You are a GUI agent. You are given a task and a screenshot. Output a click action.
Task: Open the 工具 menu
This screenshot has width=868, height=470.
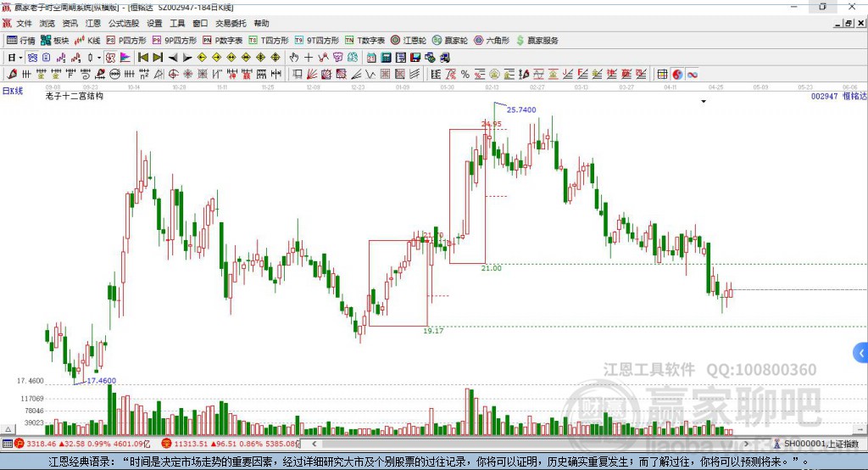point(177,23)
